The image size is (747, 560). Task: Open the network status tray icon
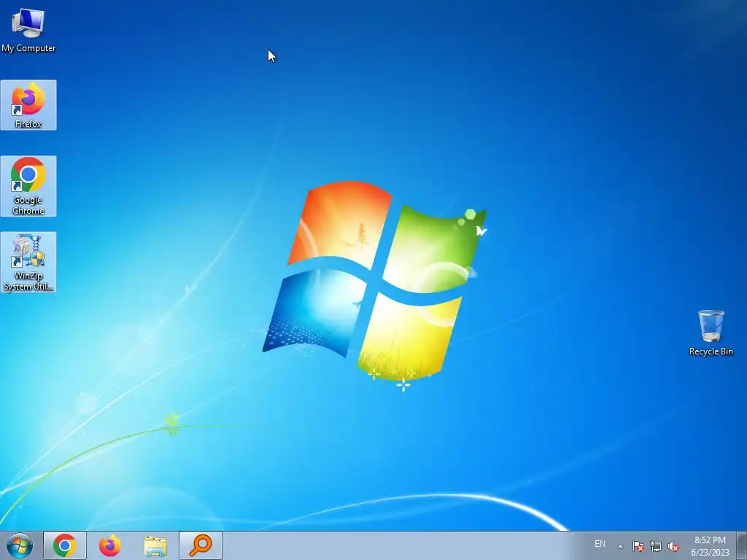[x=656, y=546]
